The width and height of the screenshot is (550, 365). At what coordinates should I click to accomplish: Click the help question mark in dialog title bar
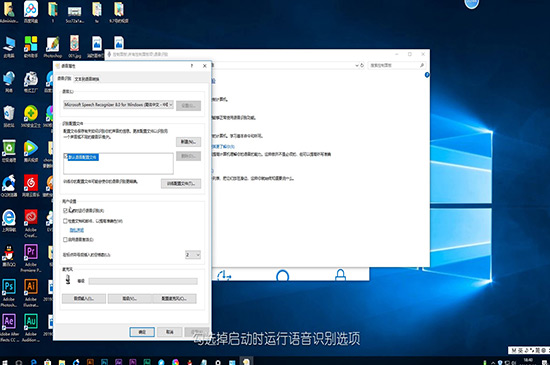click(x=192, y=66)
